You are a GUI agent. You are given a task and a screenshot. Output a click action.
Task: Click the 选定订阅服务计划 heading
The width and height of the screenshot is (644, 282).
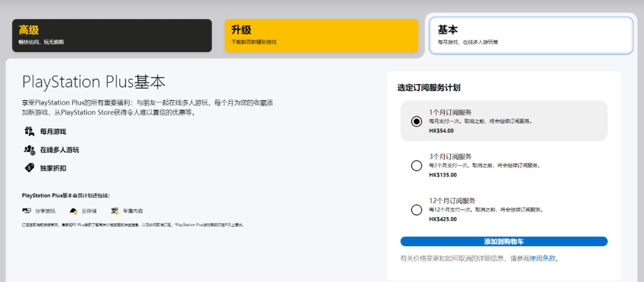pyautogui.click(x=428, y=88)
